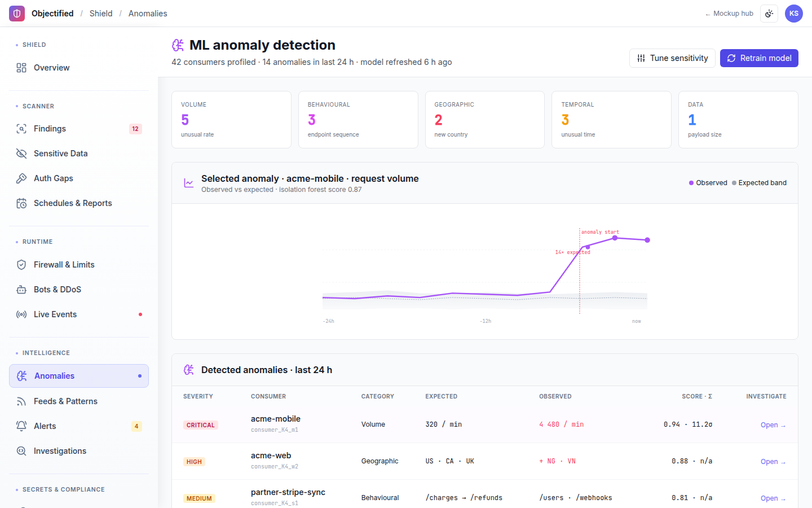
Task: Click Tune sensitivity button
Action: [x=672, y=58]
